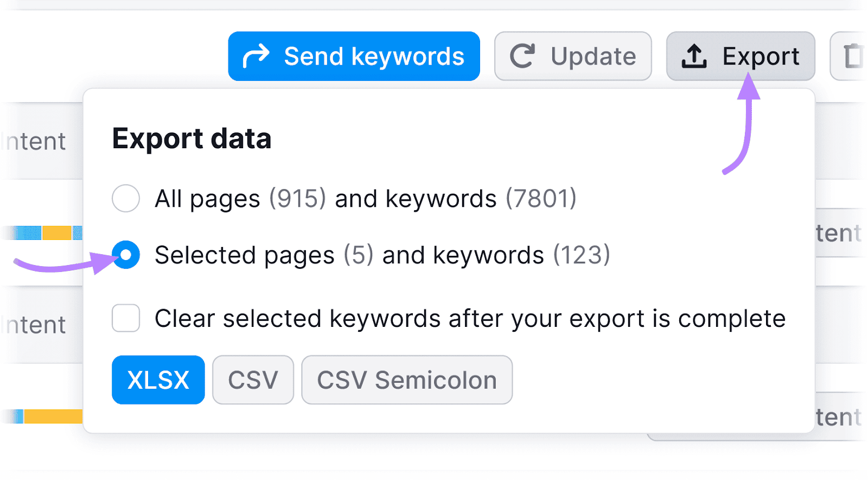Click the trash icon at the far right
This screenshot has width=868, height=480.
point(853,54)
